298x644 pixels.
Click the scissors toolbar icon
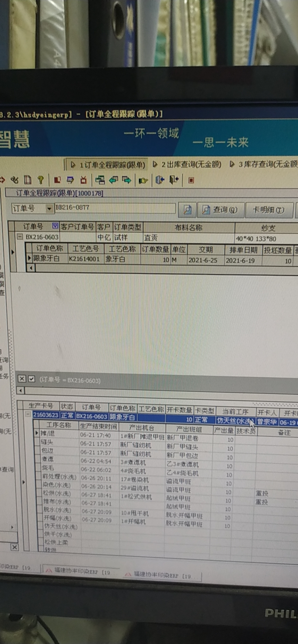(x=14, y=180)
